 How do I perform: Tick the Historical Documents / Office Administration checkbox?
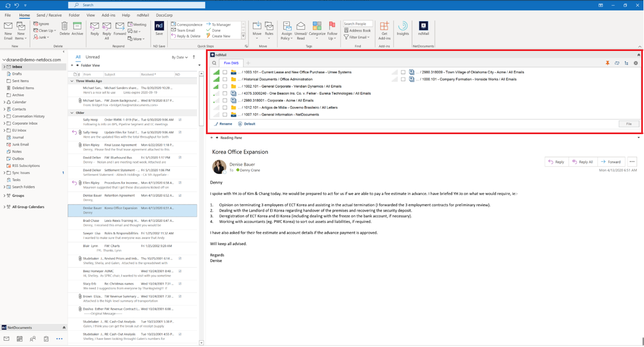[225, 79]
